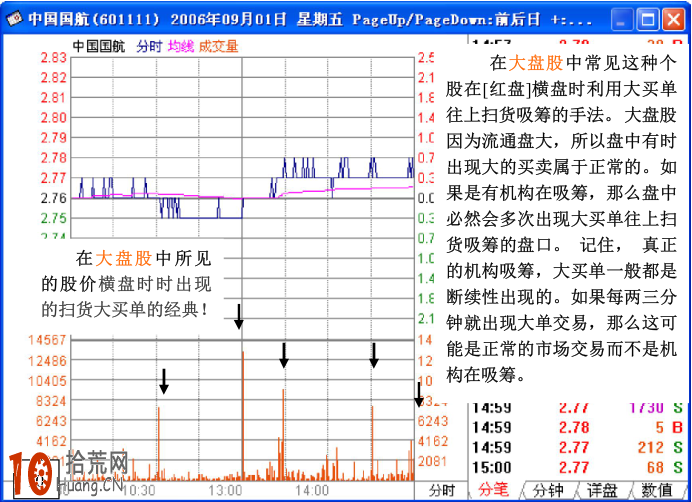Viewport: 692px width, 502px height.
Task: Close the 中国国航 chart window
Action: [x=673, y=20]
